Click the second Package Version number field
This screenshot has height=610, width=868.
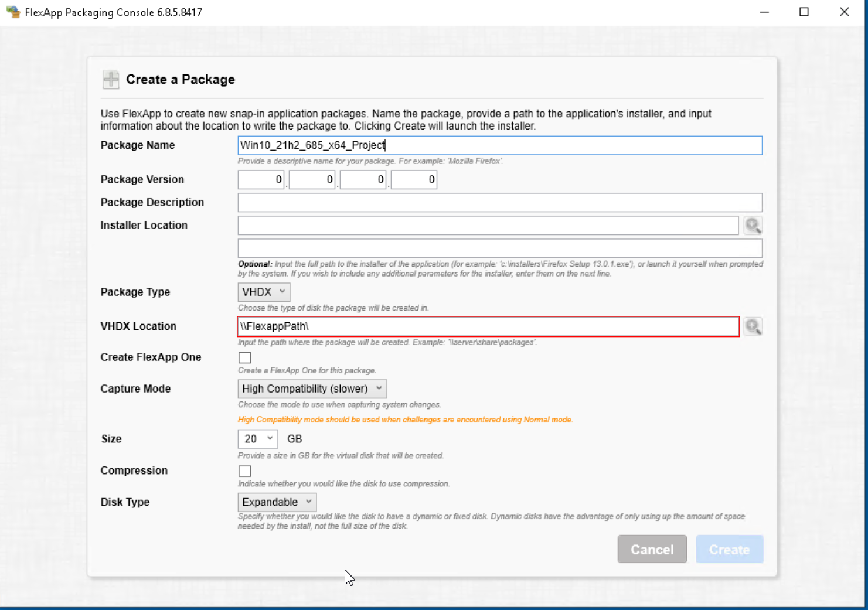[312, 180]
